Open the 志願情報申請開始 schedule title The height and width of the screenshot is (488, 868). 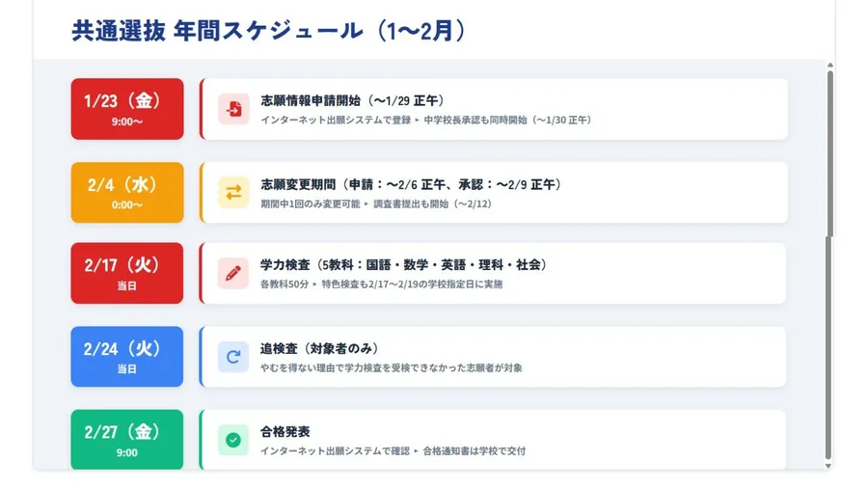pyautogui.click(x=352, y=100)
